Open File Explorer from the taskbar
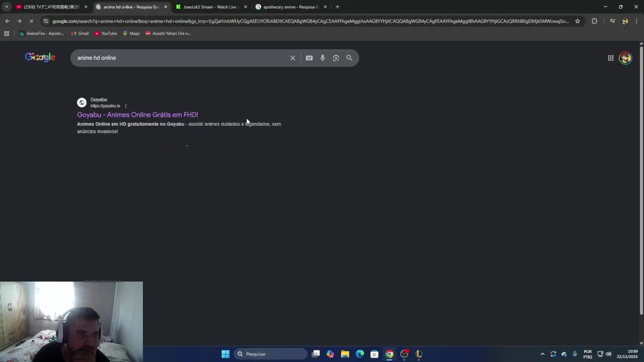This screenshot has width=644, height=362. click(x=345, y=354)
